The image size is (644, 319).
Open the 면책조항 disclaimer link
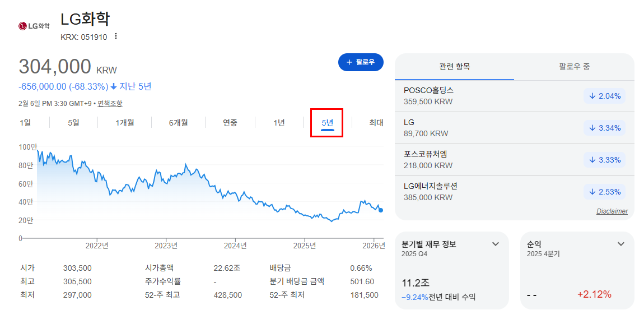[110, 104]
